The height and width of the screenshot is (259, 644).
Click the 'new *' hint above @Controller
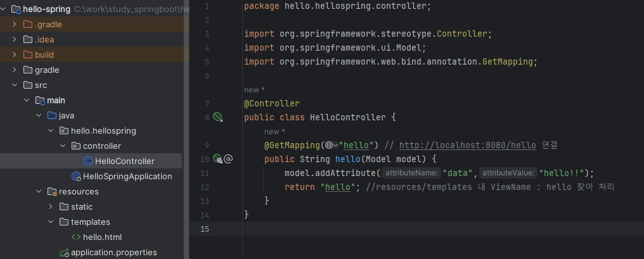click(x=254, y=89)
